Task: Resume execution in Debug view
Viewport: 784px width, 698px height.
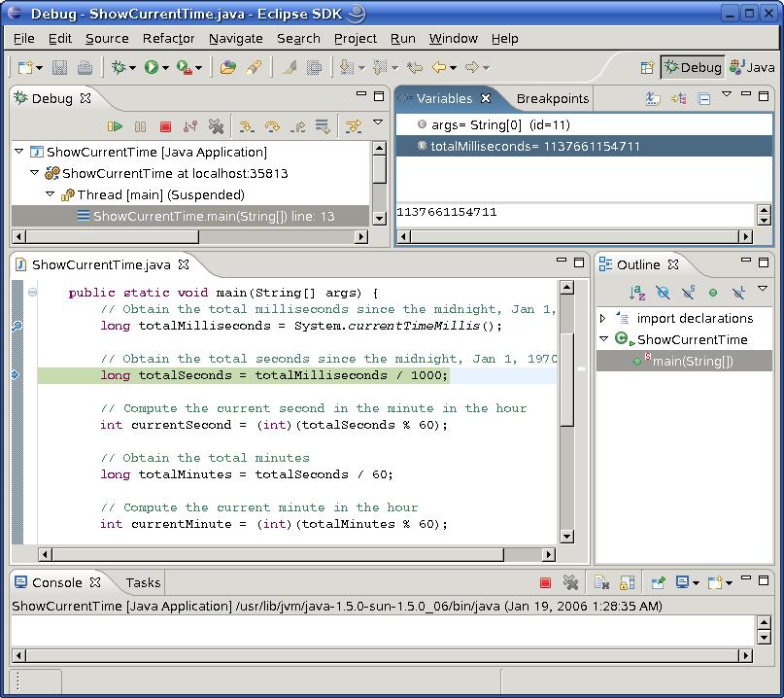Action: pos(115,126)
